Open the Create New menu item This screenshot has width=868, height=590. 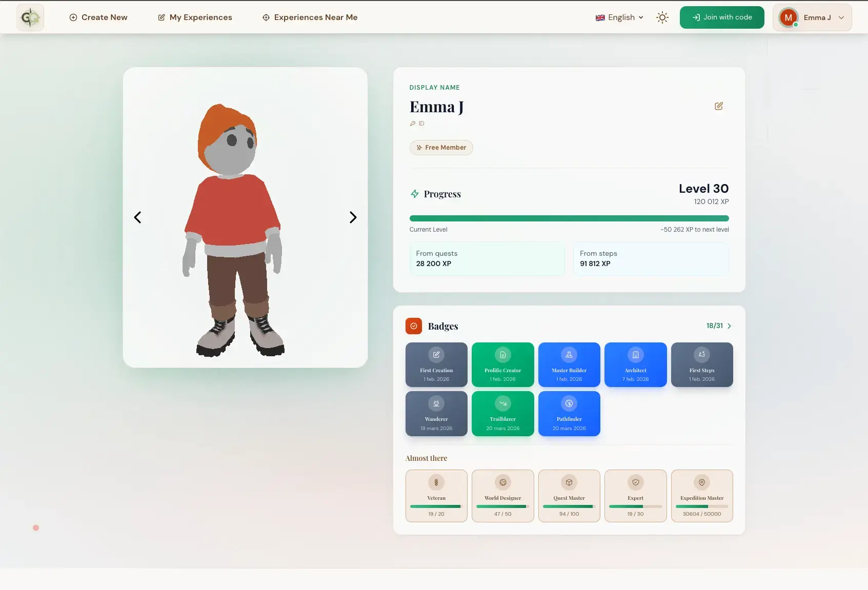click(x=98, y=17)
